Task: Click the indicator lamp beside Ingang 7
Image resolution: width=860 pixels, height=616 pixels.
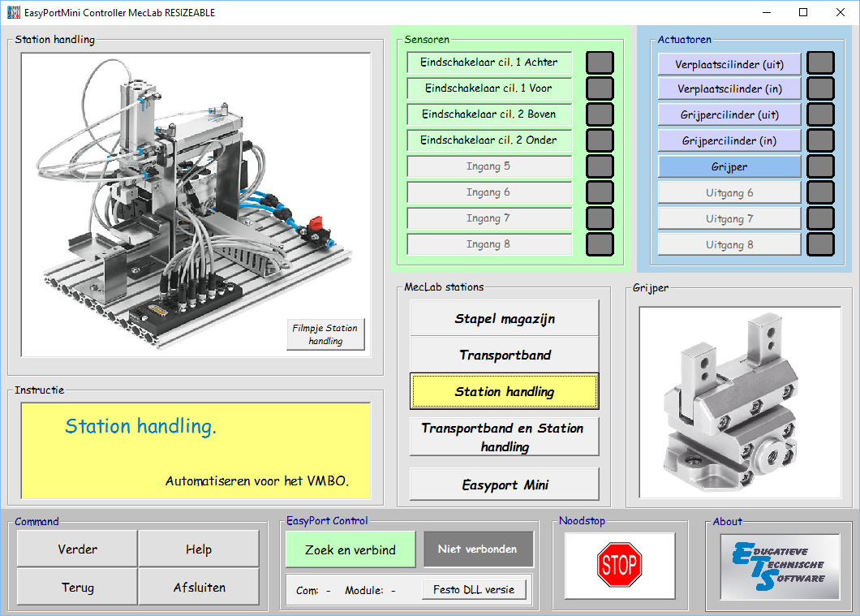Action: tap(600, 218)
